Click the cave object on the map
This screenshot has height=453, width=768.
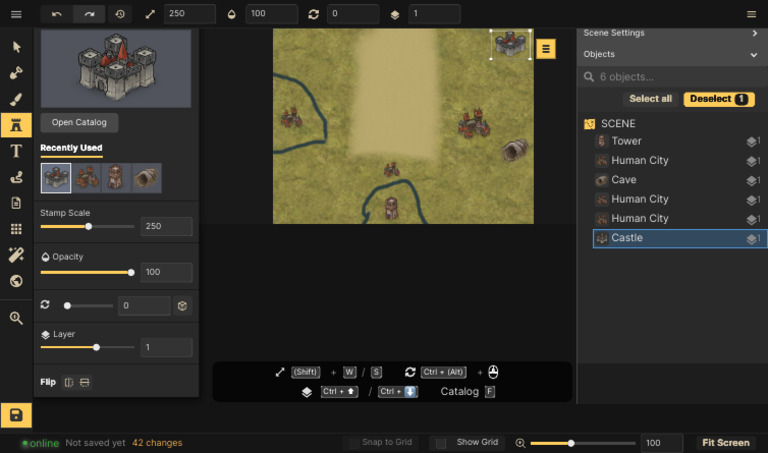514,150
